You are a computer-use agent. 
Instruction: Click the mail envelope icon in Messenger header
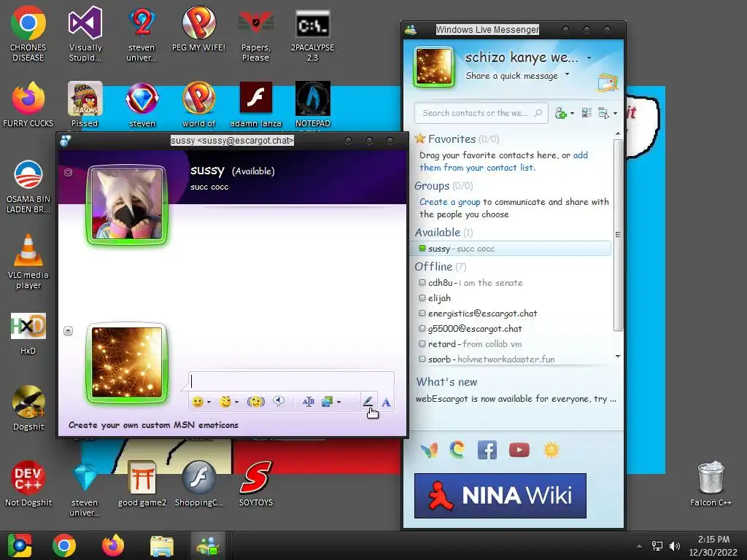tap(608, 83)
